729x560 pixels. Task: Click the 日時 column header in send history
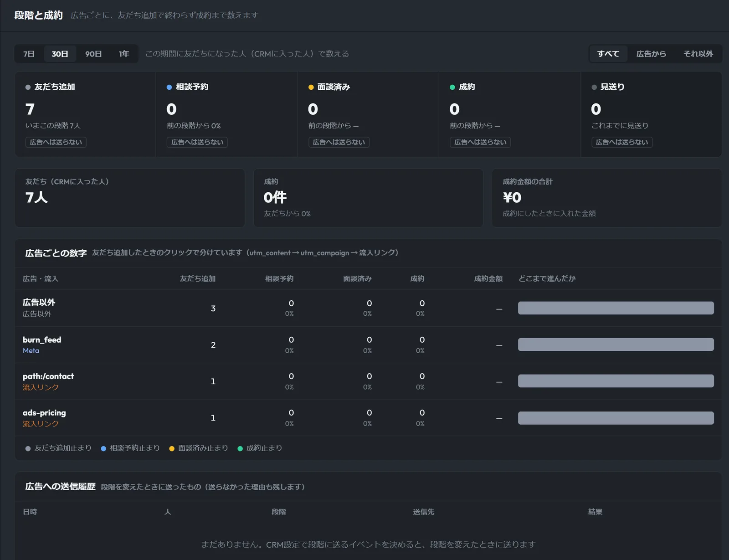tap(30, 512)
